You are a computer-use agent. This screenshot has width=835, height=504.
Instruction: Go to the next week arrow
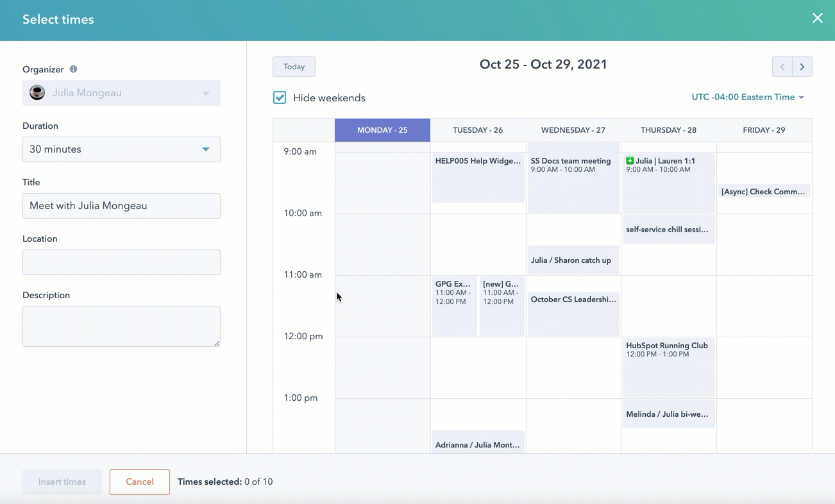point(802,67)
